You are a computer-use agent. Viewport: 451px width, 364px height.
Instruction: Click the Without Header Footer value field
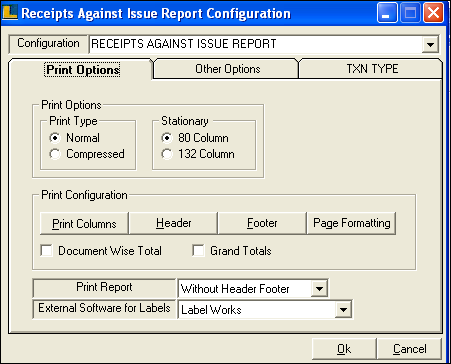tap(245, 289)
